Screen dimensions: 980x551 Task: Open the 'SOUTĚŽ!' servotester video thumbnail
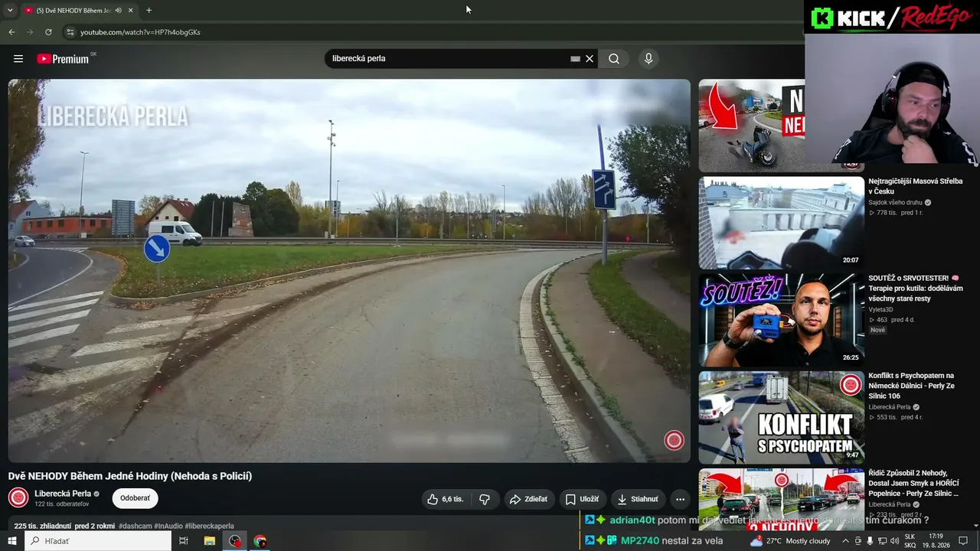[781, 320]
